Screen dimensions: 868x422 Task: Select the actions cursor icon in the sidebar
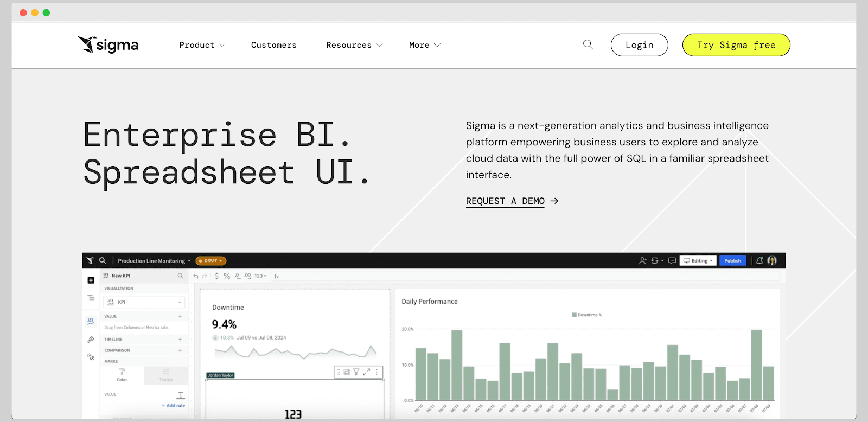(91, 357)
